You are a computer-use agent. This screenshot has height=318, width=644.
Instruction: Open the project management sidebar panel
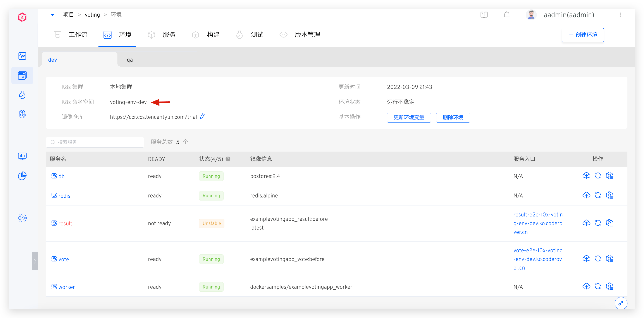pos(22,75)
